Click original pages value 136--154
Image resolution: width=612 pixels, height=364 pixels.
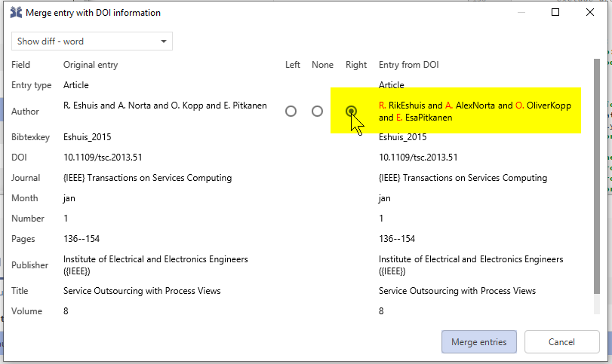tap(81, 238)
